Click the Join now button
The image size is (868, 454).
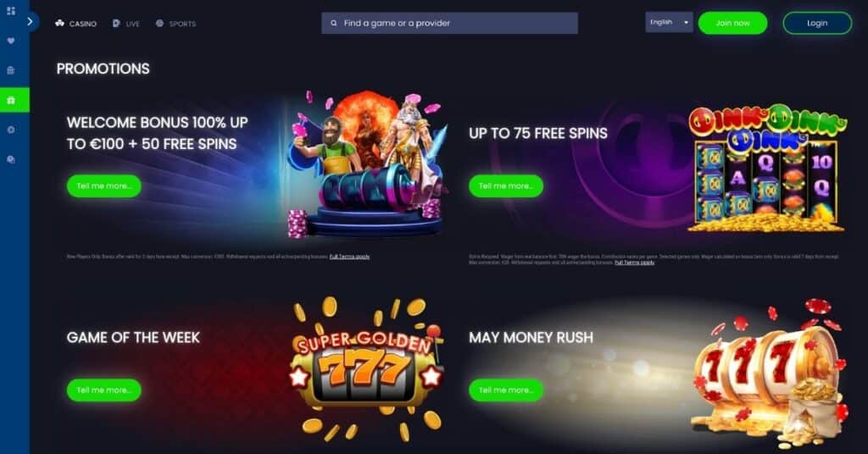tap(732, 23)
